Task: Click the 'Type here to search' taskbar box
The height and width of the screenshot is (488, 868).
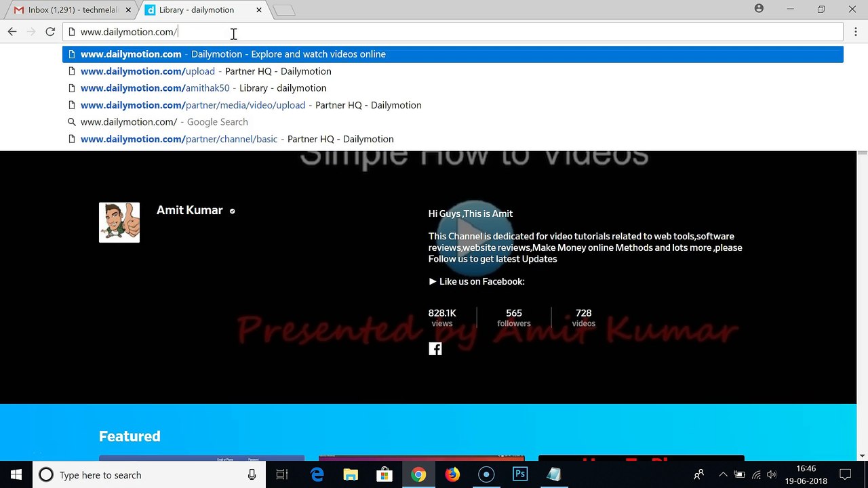Action: [x=149, y=474]
